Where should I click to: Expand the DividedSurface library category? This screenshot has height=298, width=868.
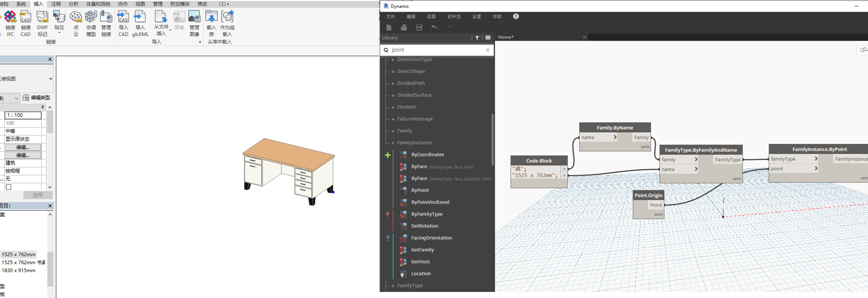coord(393,95)
